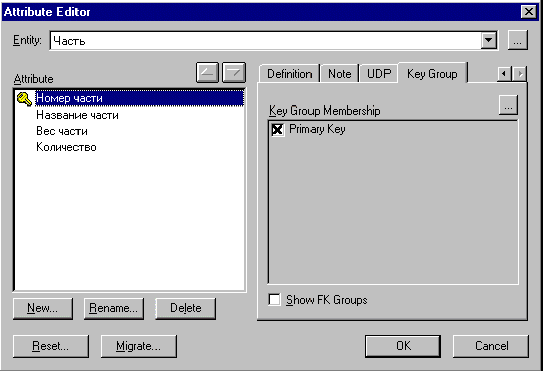Switch to the Note tab
Image resolution: width=543 pixels, height=371 pixels.
coord(339,74)
